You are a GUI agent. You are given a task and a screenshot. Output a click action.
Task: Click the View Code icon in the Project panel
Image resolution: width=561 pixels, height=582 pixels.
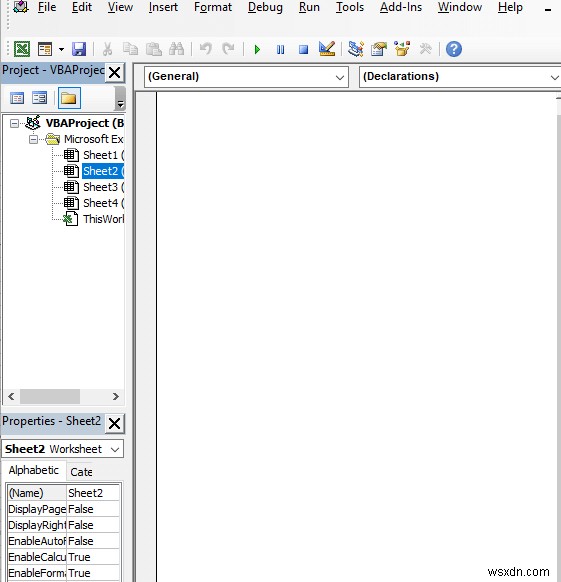coord(17,98)
